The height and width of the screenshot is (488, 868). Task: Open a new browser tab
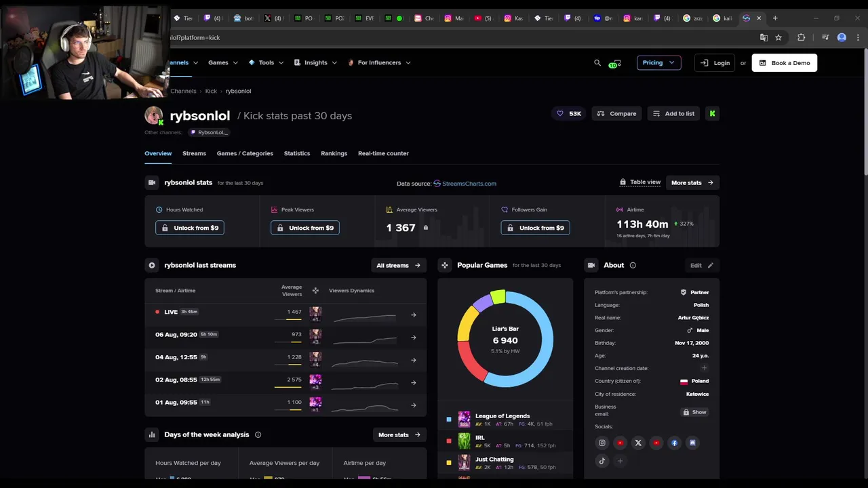pyautogui.click(x=775, y=18)
